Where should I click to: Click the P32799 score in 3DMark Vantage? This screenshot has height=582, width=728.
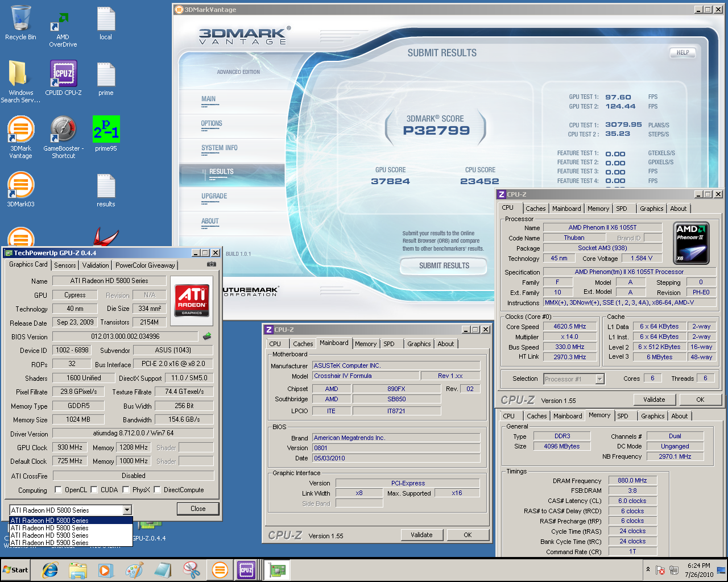click(x=436, y=130)
